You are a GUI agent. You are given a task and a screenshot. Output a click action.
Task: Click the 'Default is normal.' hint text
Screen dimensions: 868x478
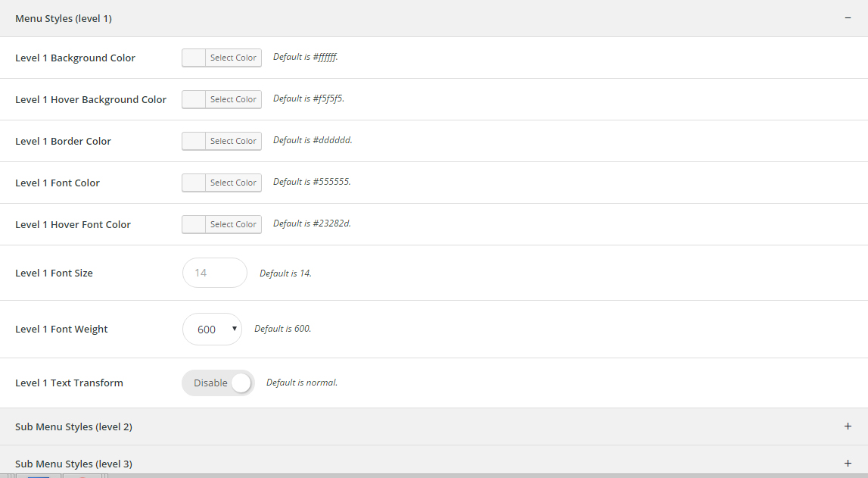tap(302, 383)
